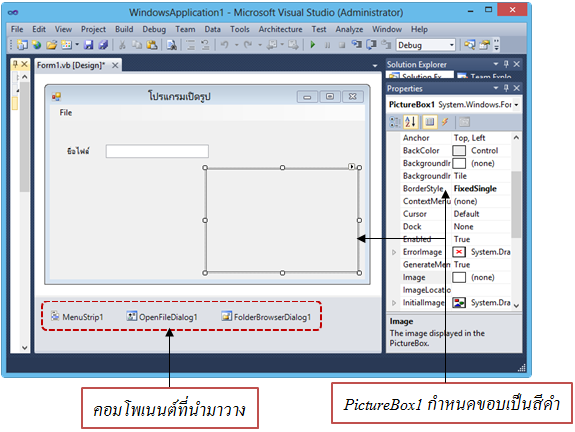
Task: Select the FolderBrowserDialog1 component in the tray
Action: (x=266, y=317)
